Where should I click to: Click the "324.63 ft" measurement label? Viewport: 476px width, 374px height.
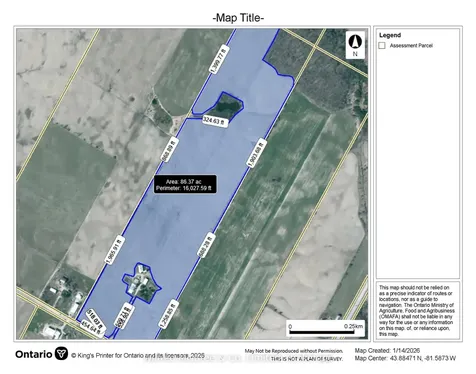(x=215, y=121)
